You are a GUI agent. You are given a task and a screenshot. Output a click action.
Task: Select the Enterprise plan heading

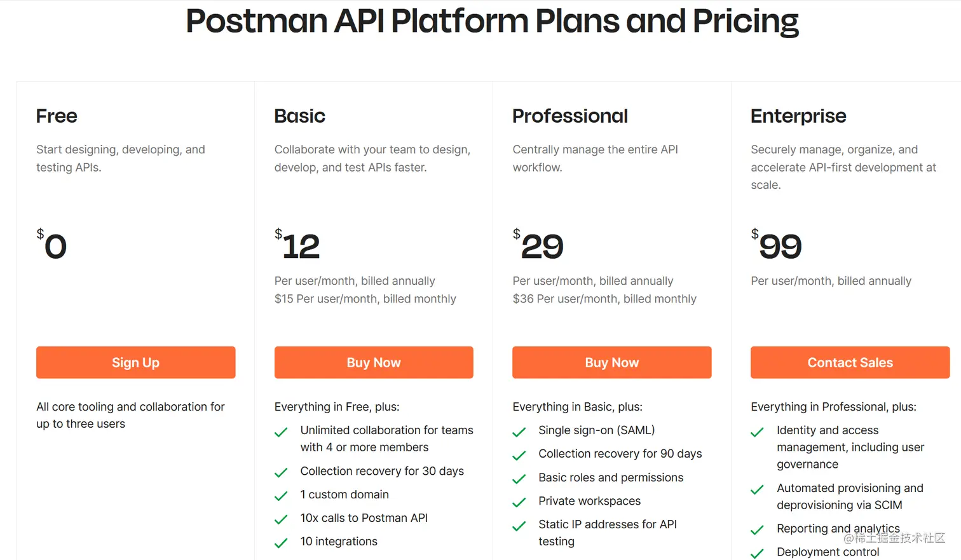point(798,116)
